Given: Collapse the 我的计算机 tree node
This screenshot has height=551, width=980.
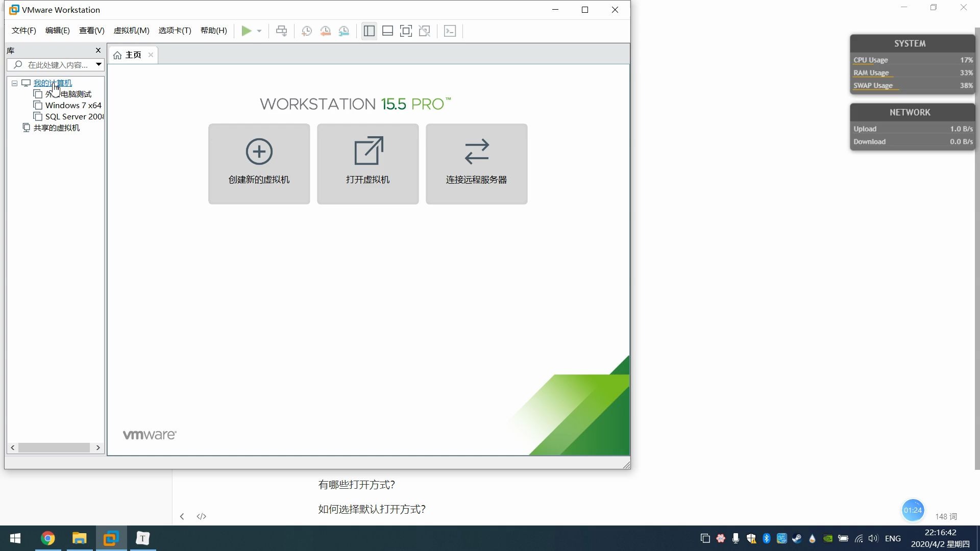Looking at the screenshot, I should tap(15, 83).
